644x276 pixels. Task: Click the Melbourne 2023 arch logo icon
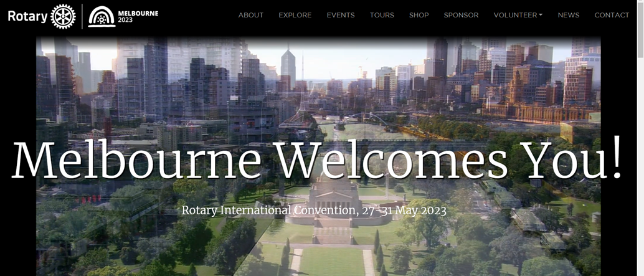pyautogui.click(x=102, y=17)
